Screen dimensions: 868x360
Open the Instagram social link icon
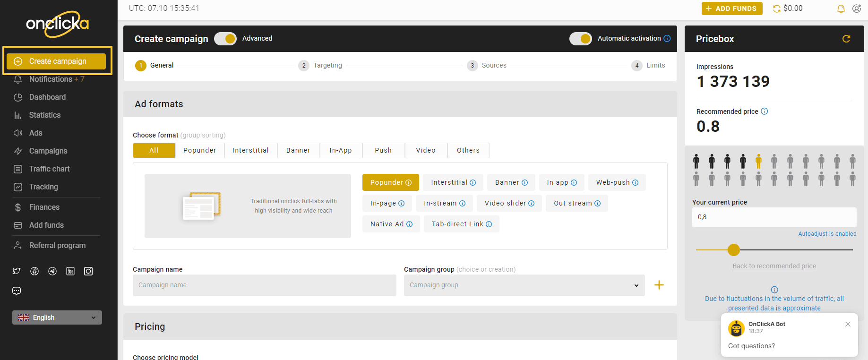point(88,271)
